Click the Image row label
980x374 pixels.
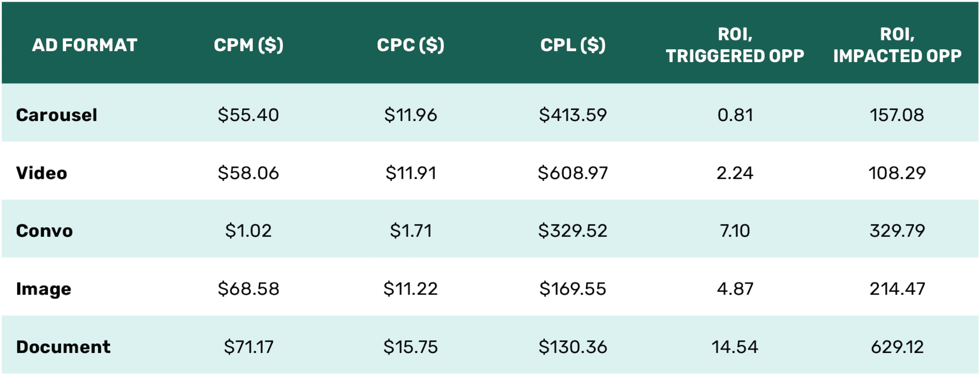[x=44, y=289]
